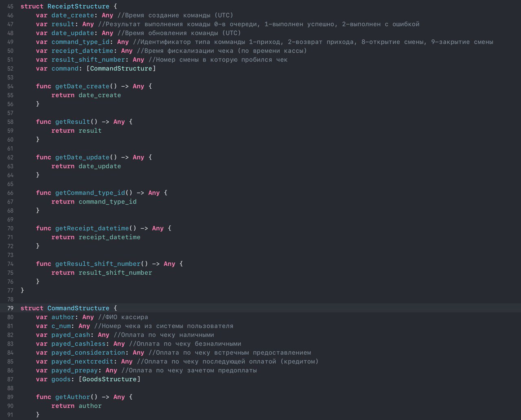The width and height of the screenshot is (521, 420).
Task: Click comment 'Время обновления команды (UTC)'
Action: [x=179, y=33]
